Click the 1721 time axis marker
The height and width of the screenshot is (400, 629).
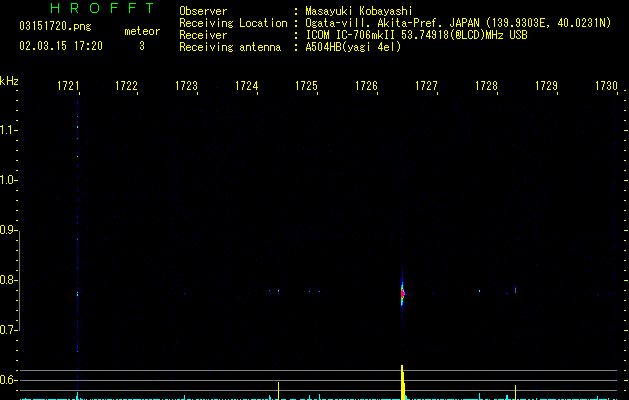[x=68, y=86]
